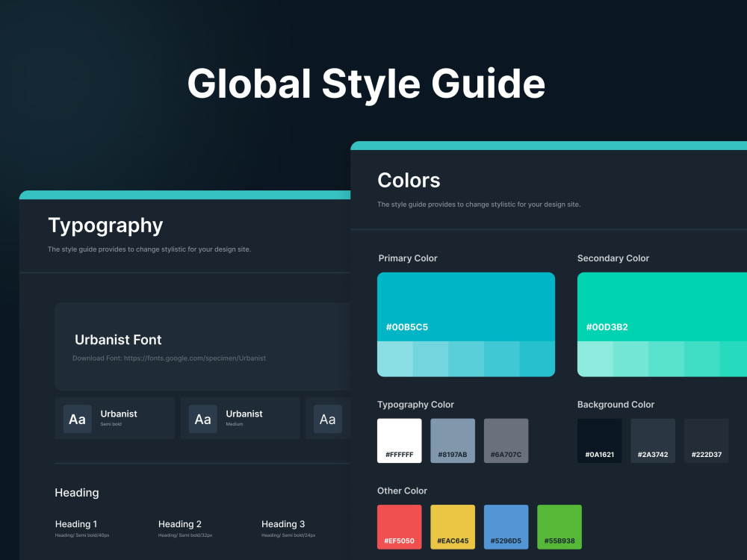Pick the #2A3742 background color swatch

pyautogui.click(x=653, y=441)
